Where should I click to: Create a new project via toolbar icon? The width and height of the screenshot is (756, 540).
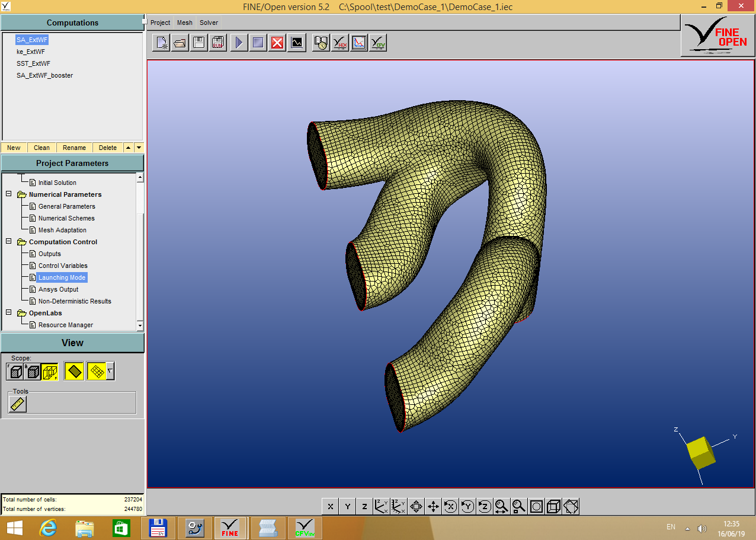(161, 43)
